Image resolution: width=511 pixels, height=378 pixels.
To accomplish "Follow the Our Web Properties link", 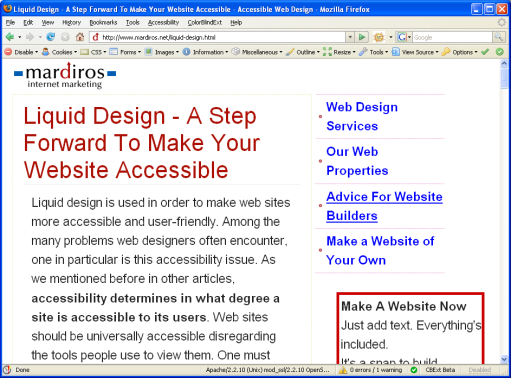I will pos(357,161).
